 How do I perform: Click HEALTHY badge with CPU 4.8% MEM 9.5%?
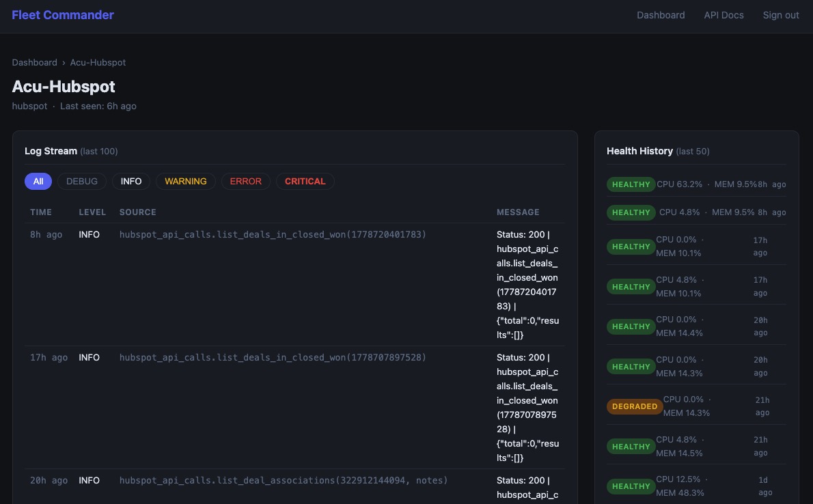click(631, 212)
